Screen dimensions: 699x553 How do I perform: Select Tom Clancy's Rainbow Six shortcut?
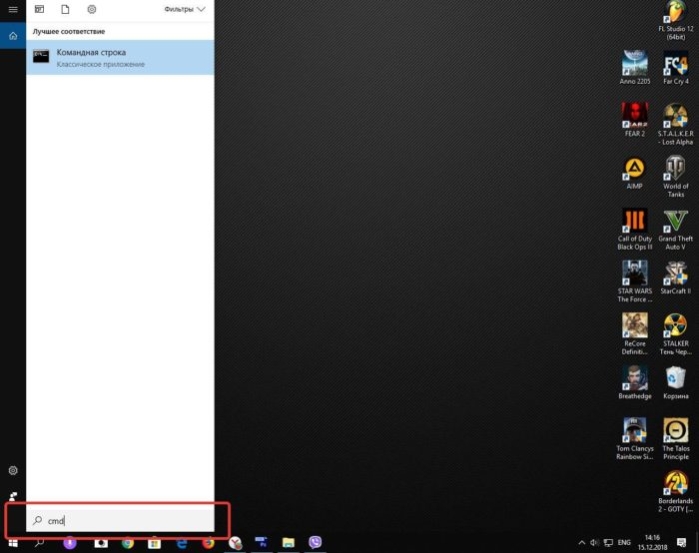(x=635, y=439)
